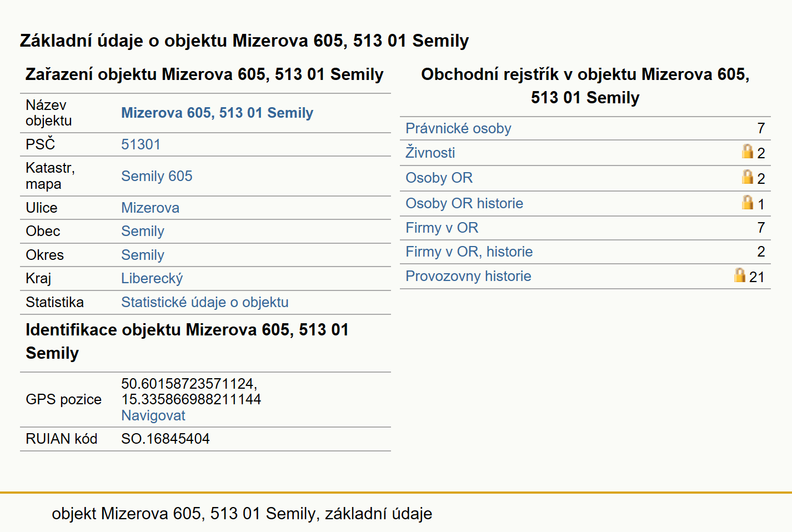Open the Liberecký region link

(152, 278)
